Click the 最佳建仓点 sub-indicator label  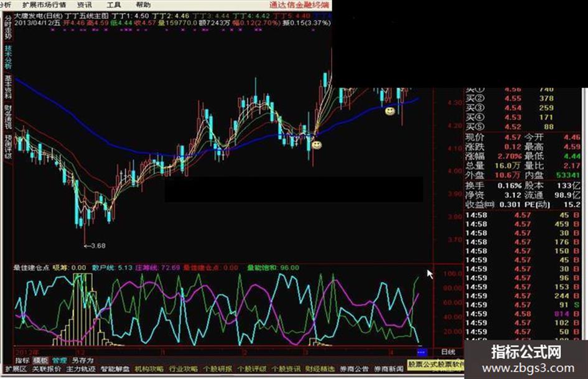click(32, 268)
